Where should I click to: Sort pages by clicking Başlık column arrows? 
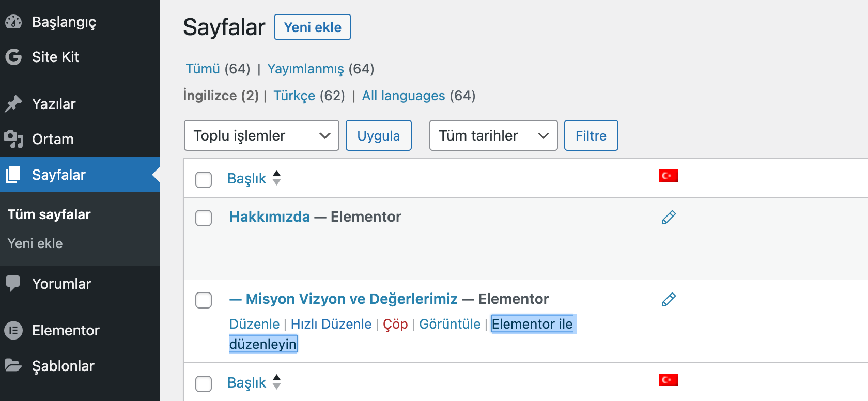pyautogui.click(x=277, y=178)
